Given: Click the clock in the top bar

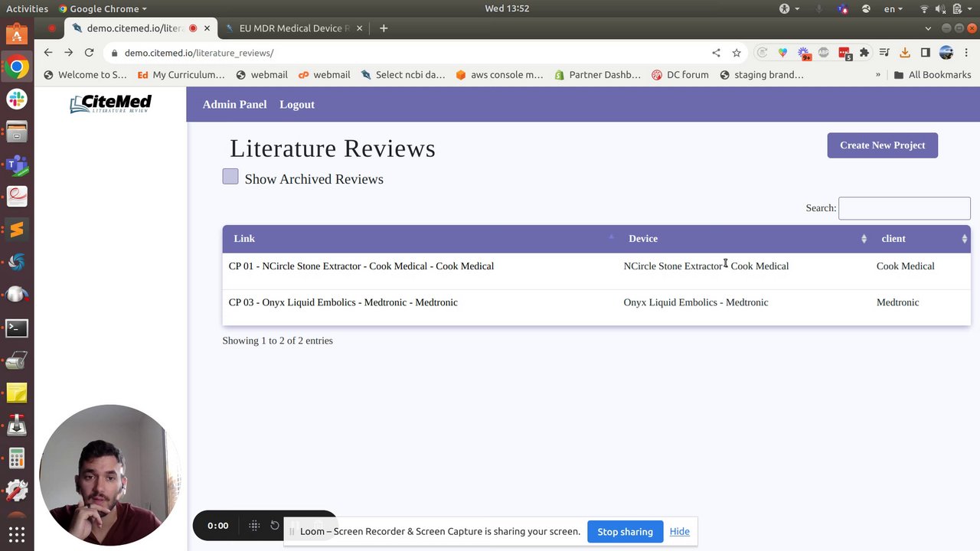Looking at the screenshot, I should (x=507, y=8).
